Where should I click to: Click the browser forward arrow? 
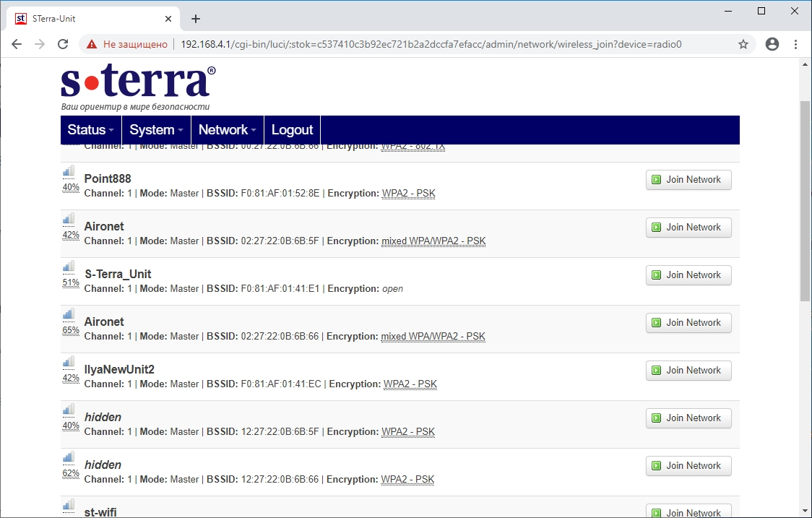(x=40, y=44)
